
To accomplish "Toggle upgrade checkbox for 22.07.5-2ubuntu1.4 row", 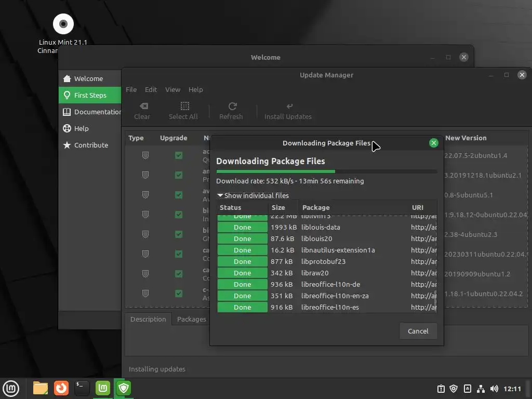I will [179, 155].
